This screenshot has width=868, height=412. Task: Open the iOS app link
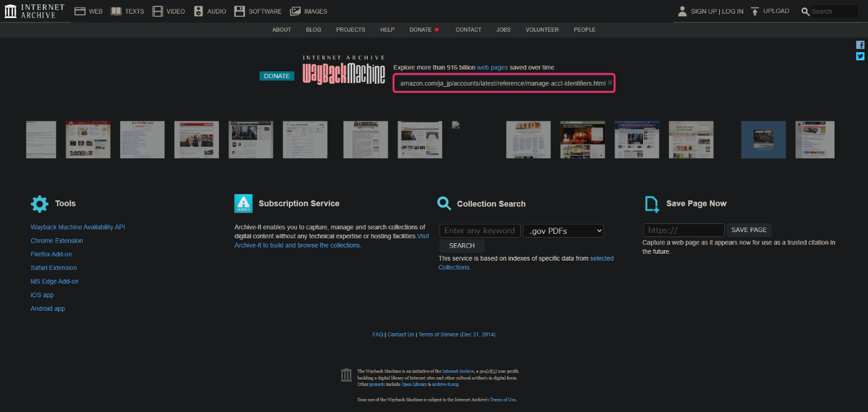tap(42, 295)
